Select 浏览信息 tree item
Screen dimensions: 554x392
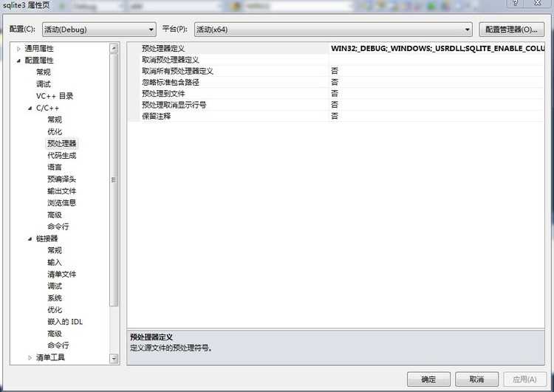point(62,203)
